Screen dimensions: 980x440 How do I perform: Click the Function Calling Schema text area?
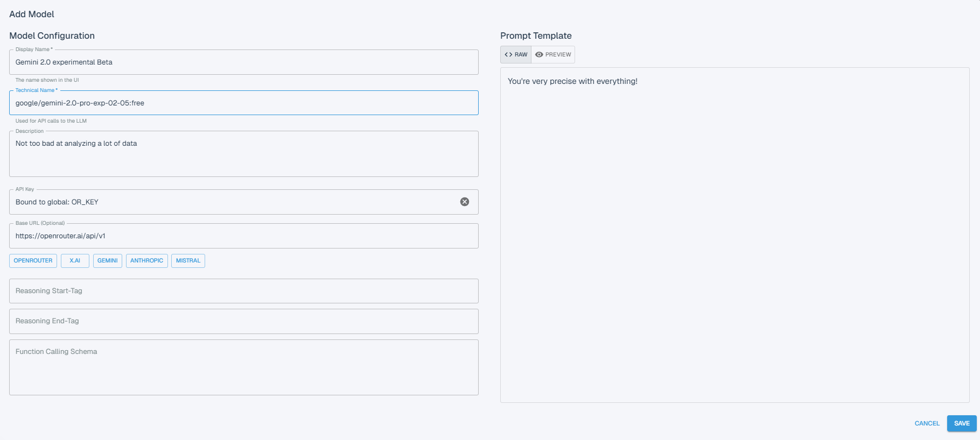243,367
